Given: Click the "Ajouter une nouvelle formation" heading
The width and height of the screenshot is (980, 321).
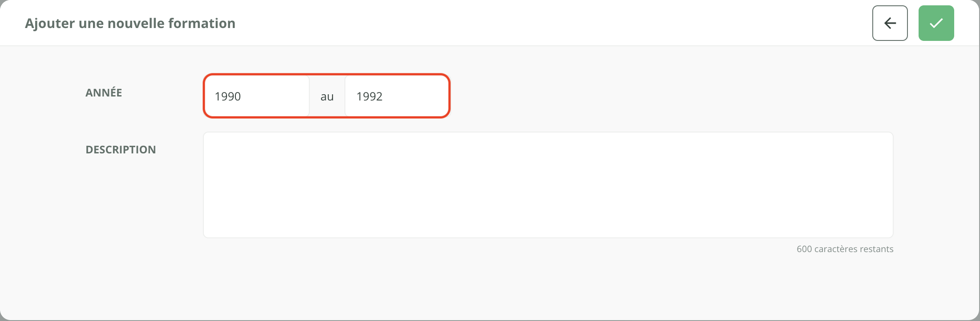Looking at the screenshot, I should click(130, 23).
